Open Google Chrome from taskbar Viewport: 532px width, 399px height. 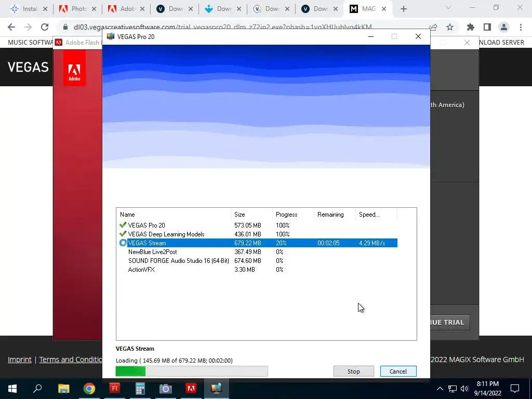[89, 389]
